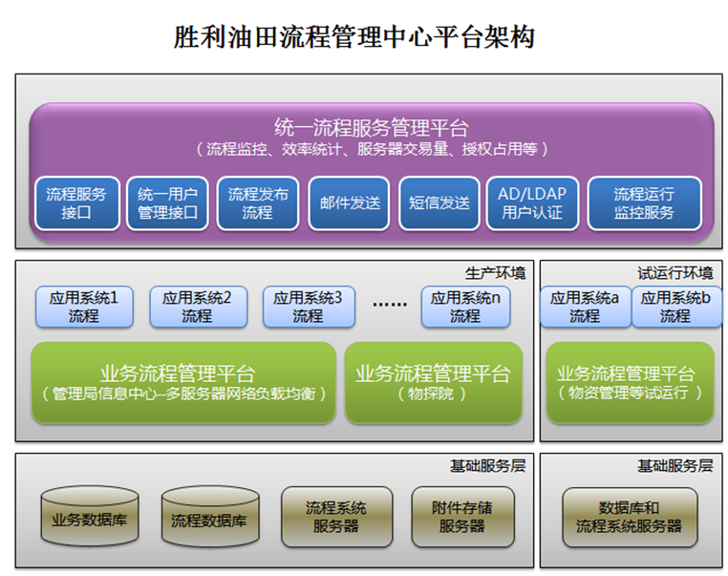Select the 应用系统2流程 box

click(x=199, y=307)
